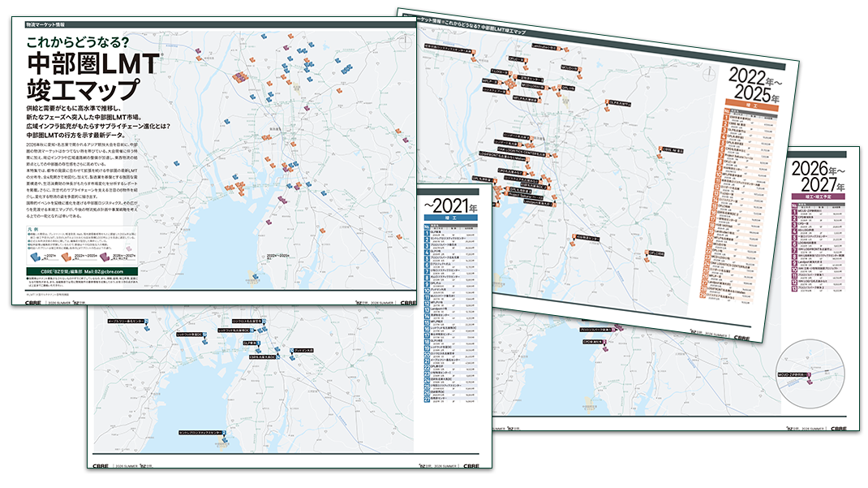Click the orange 2022年~2025年 building legend icon
This screenshot has width=868, height=488.
pos(67,257)
